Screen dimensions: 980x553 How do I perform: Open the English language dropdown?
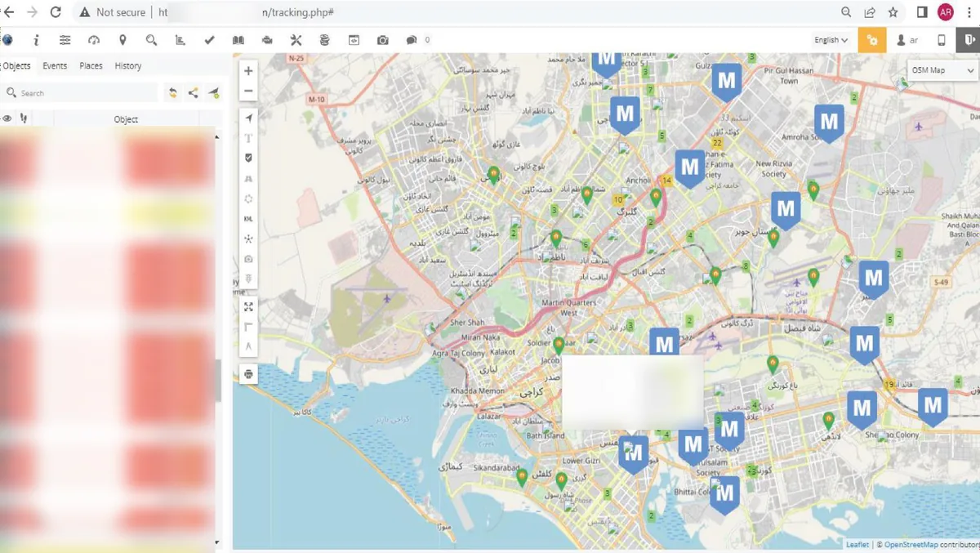831,40
